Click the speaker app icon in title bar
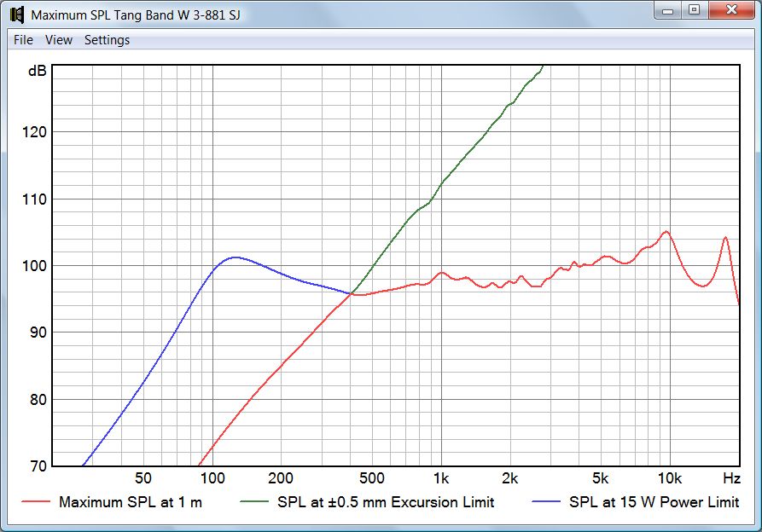Image resolution: width=762 pixels, height=532 pixels. 17,14
